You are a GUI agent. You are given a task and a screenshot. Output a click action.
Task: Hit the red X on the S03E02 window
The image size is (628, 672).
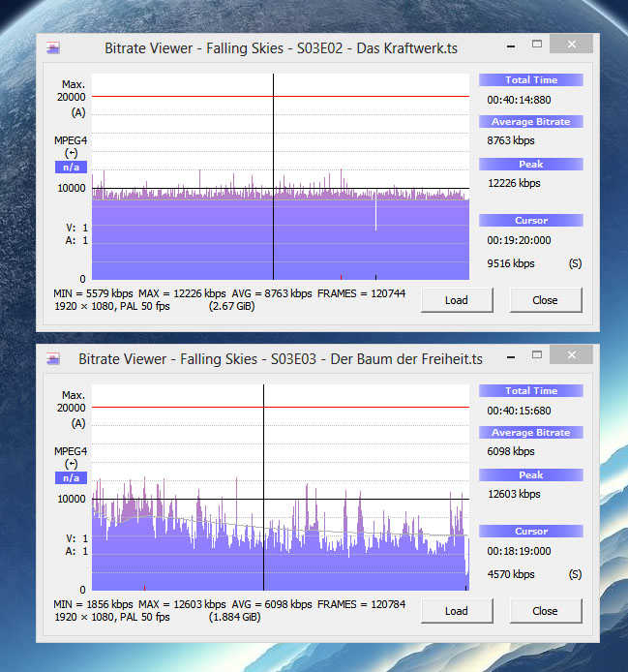coord(574,45)
